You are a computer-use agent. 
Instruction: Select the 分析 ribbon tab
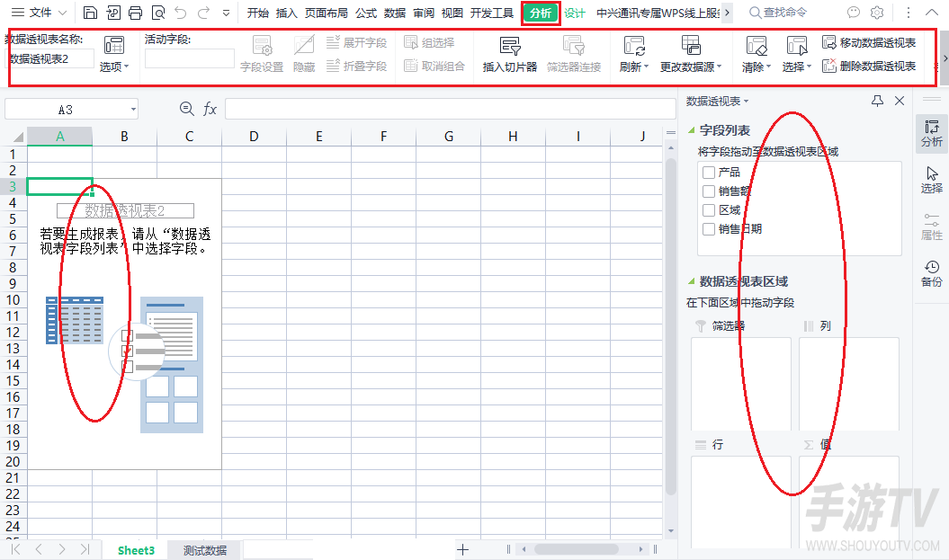(x=541, y=13)
